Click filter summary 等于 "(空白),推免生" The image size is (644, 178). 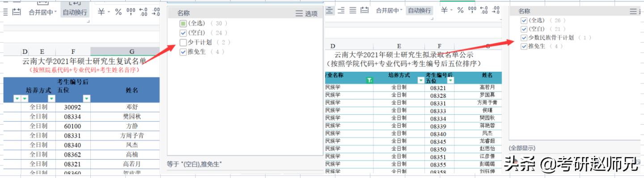[x=194, y=164]
